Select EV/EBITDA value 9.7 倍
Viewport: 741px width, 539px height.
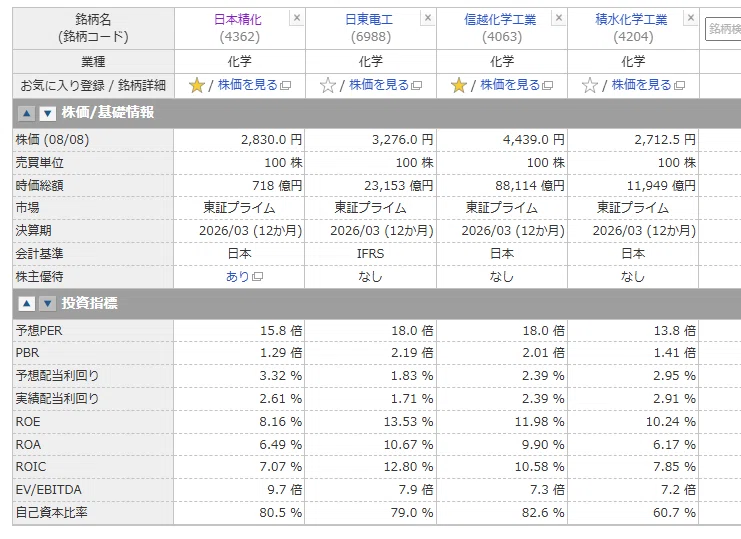point(285,490)
